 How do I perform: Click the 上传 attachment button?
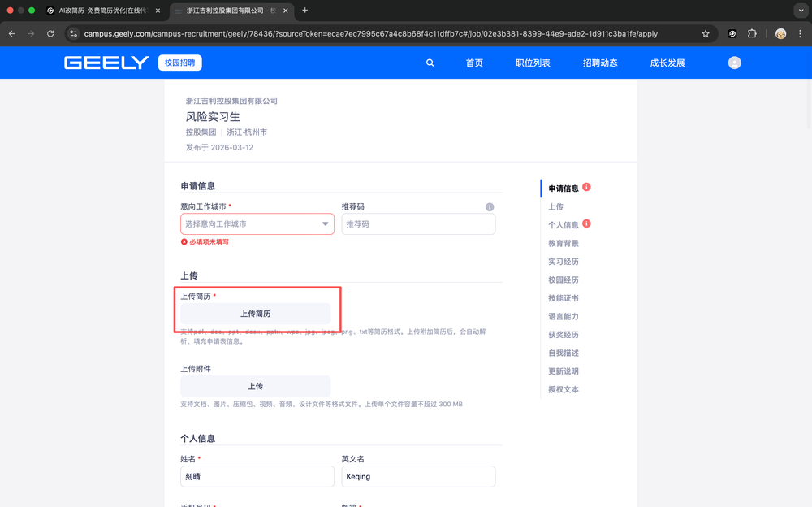coord(255,387)
